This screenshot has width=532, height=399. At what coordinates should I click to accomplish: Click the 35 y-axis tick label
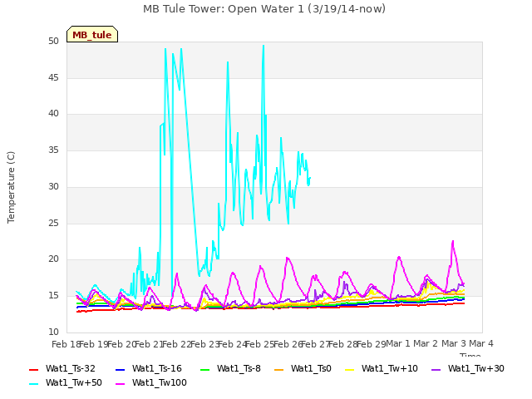[53, 150]
